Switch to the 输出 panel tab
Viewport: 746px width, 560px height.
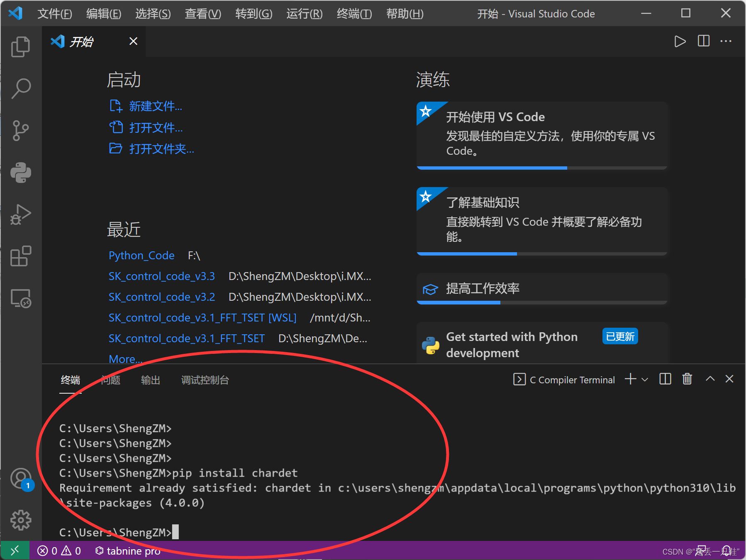pos(151,380)
